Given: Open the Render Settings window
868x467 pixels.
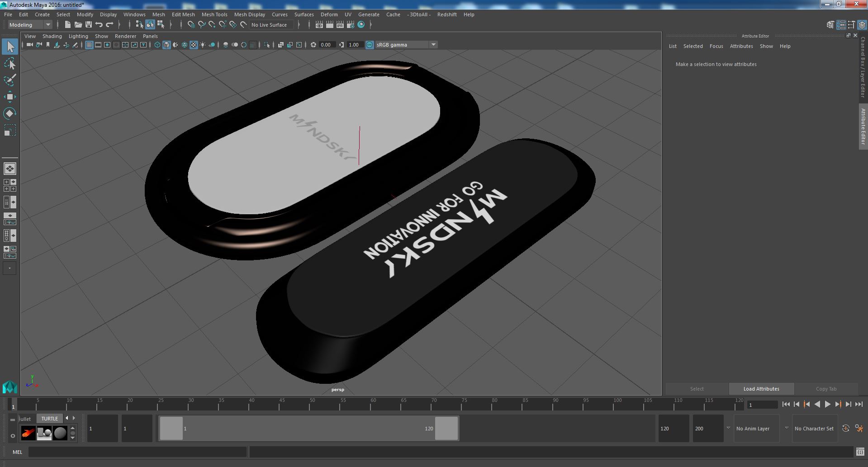Looking at the screenshot, I should click(x=351, y=25).
